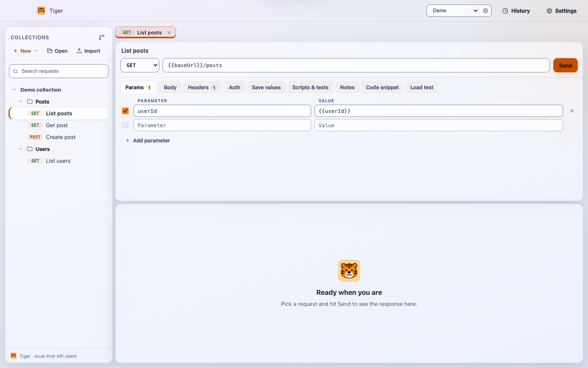Collapse the Posts folder
The image size is (588, 368).
pyautogui.click(x=21, y=101)
